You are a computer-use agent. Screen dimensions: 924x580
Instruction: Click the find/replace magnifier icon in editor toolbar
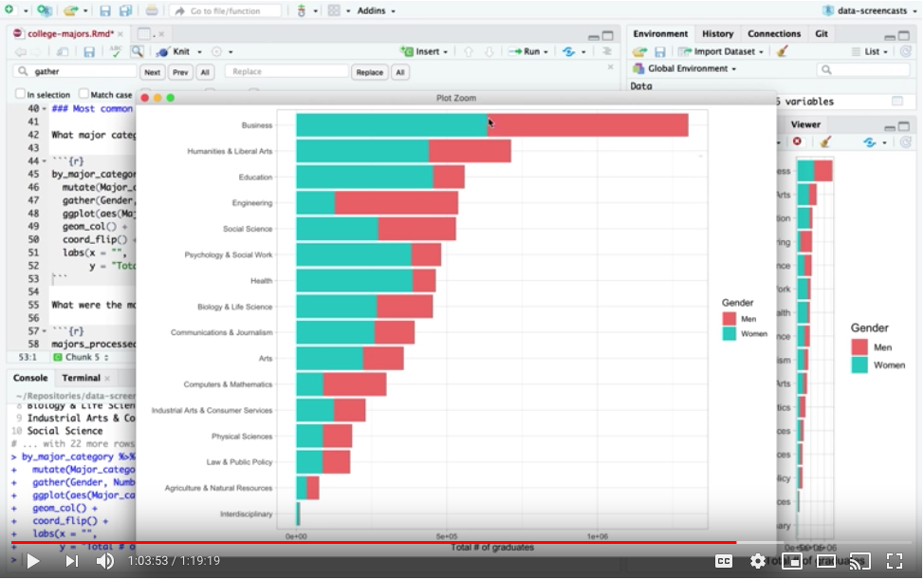pyautogui.click(x=138, y=51)
